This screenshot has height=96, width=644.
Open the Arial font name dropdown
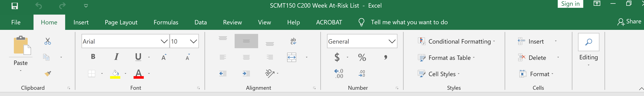coord(164,41)
